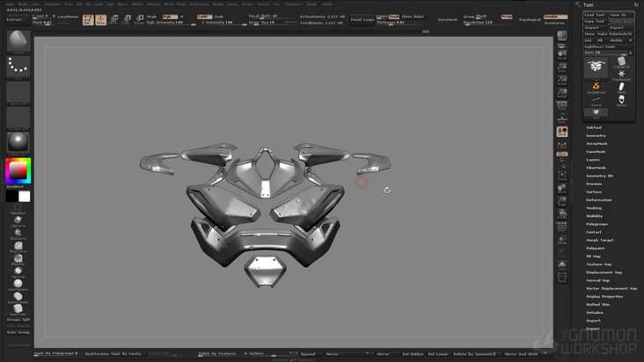Select the Cylinder3D tool thumbnail

[621, 62]
